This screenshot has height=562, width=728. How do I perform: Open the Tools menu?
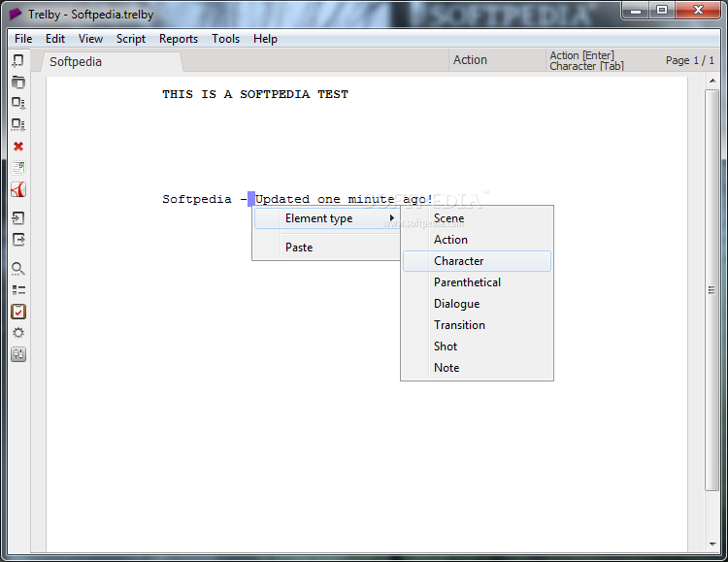(x=225, y=39)
